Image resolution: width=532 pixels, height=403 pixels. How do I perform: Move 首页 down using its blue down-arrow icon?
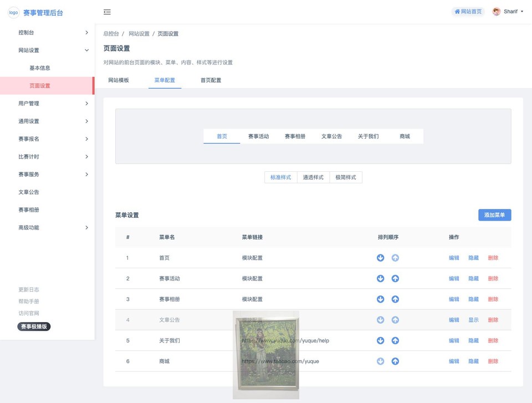click(380, 258)
